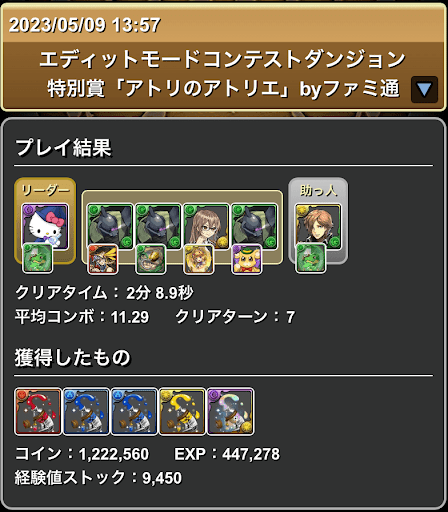
Task: Select the red pirate-hat assist icon
Action: (103, 259)
